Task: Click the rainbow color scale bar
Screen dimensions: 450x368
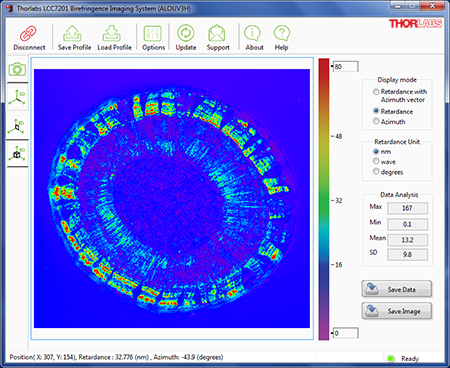Action: click(324, 199)
